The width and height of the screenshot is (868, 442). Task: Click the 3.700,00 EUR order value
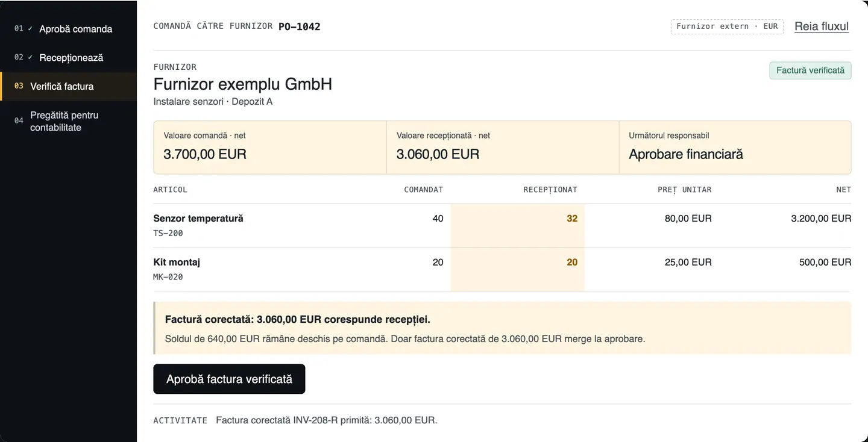pos(205,154)
